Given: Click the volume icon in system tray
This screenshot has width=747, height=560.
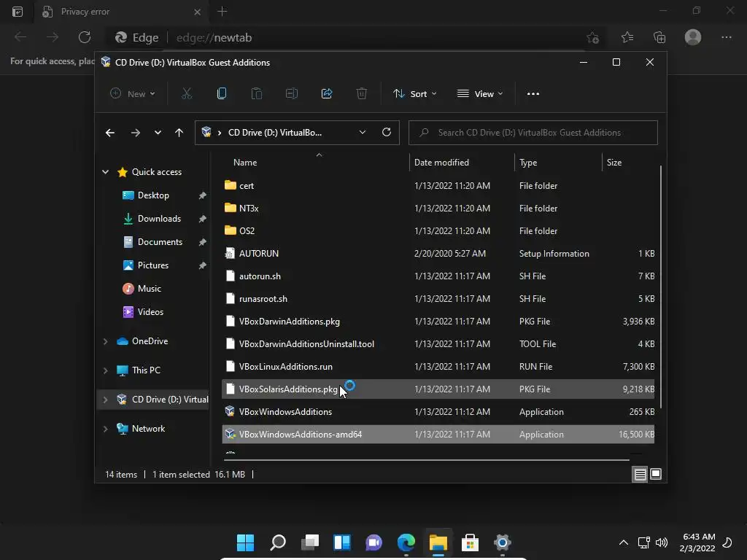Looking at the screenshot, I should [662, 542].
